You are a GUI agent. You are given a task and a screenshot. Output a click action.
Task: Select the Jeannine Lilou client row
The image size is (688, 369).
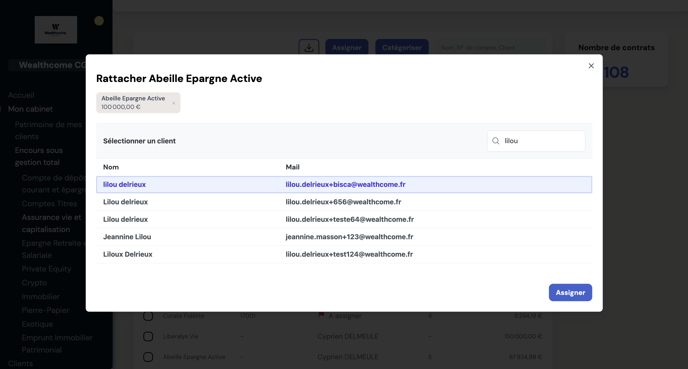coord(344,237)
